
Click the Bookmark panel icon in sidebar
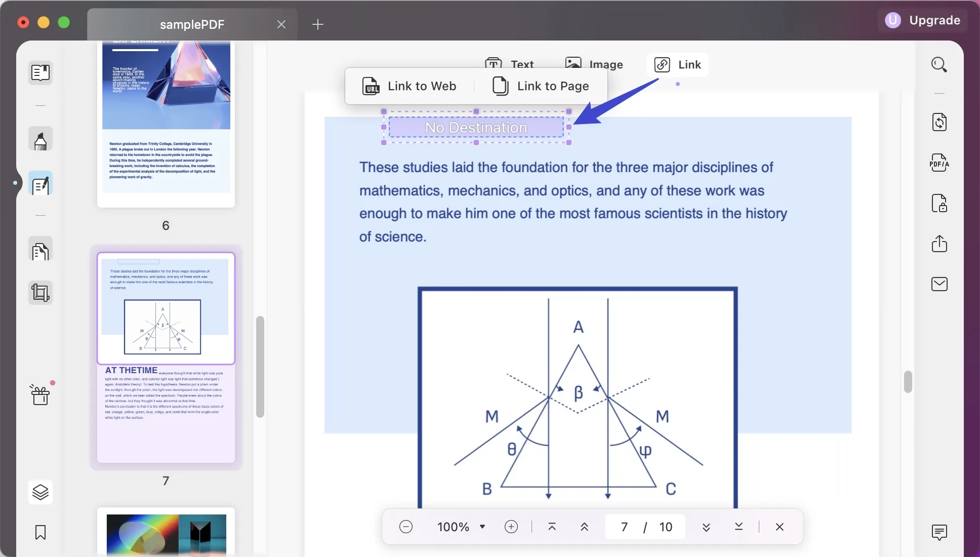[39, 532]
